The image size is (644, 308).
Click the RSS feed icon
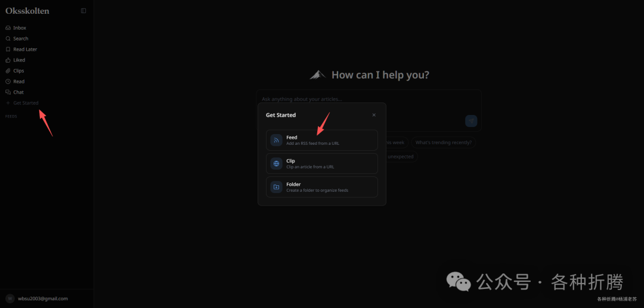pos(277,140)
